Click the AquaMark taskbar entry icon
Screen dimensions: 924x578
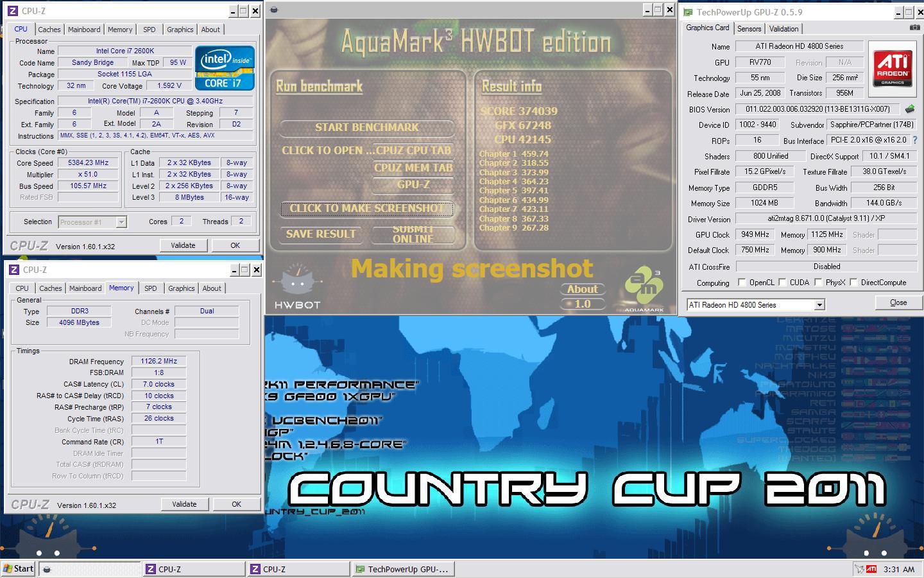tap(47, 569)
